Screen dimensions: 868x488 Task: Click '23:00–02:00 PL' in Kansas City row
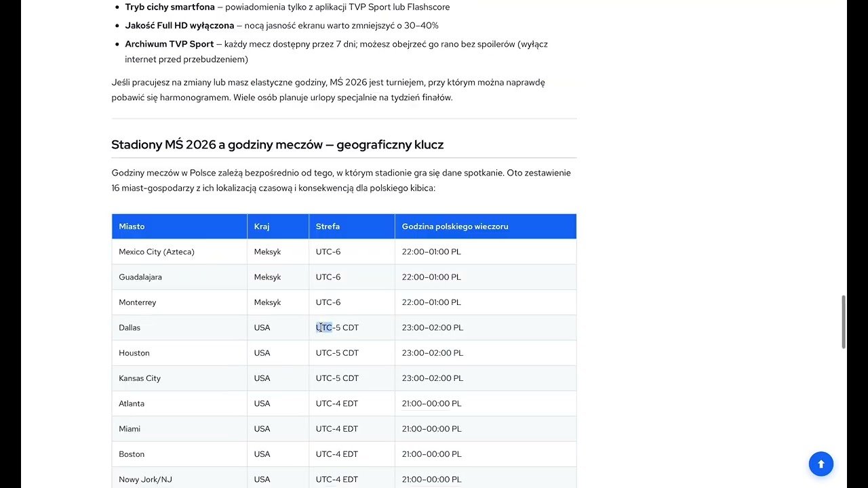tap(433, 378)
